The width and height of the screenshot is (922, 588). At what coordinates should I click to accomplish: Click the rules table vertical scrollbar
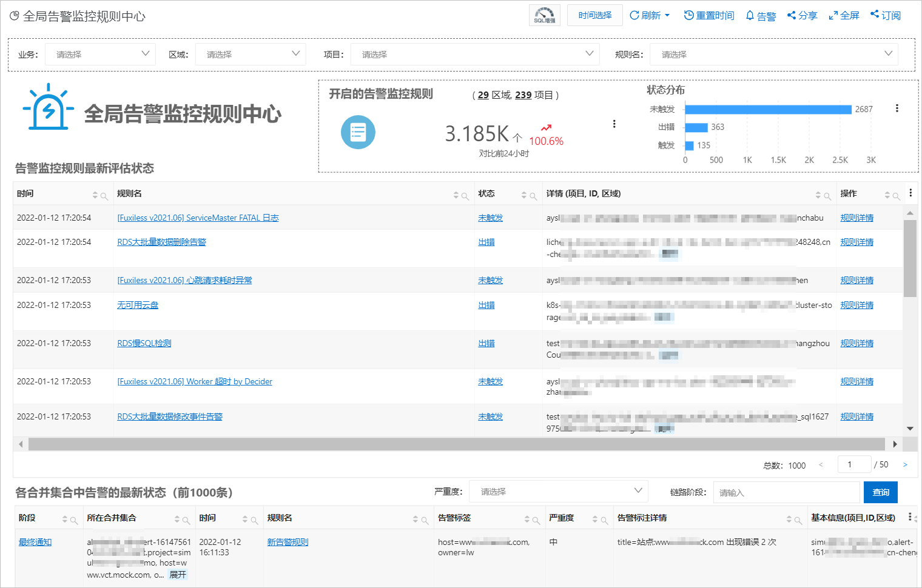click(910, 258)
